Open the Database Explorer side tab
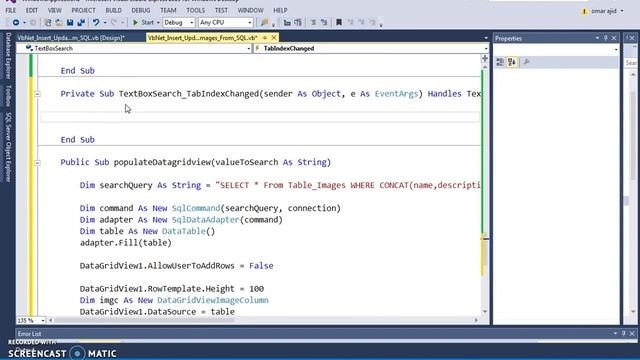The width and height of the screenshot is (640, 360). [8, 56]
